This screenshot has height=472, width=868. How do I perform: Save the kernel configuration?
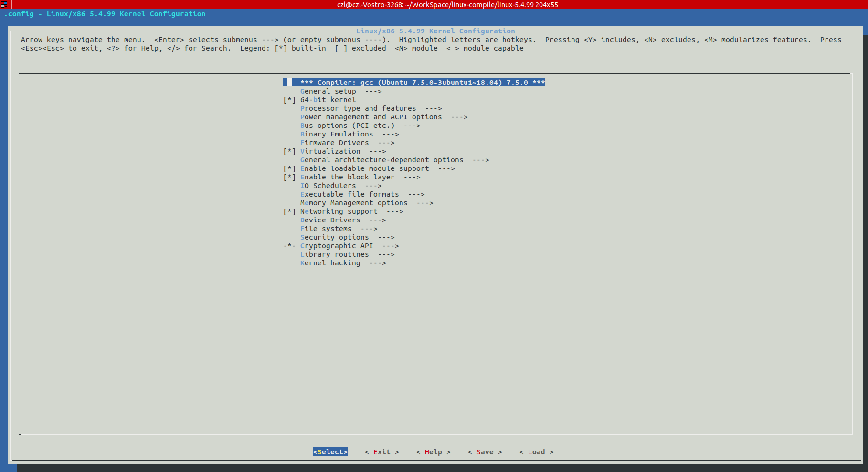tap(485, 452)
